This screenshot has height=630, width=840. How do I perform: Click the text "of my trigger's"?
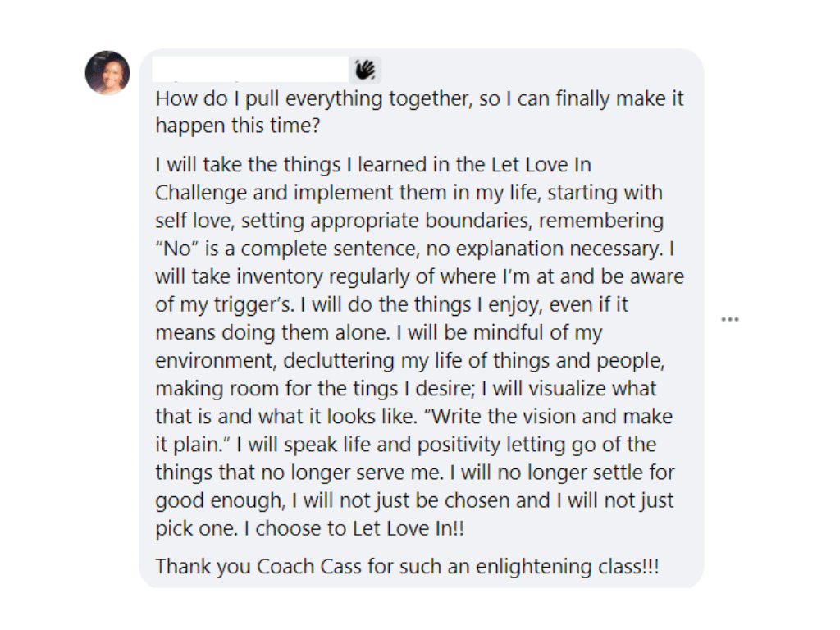(225, 305)
